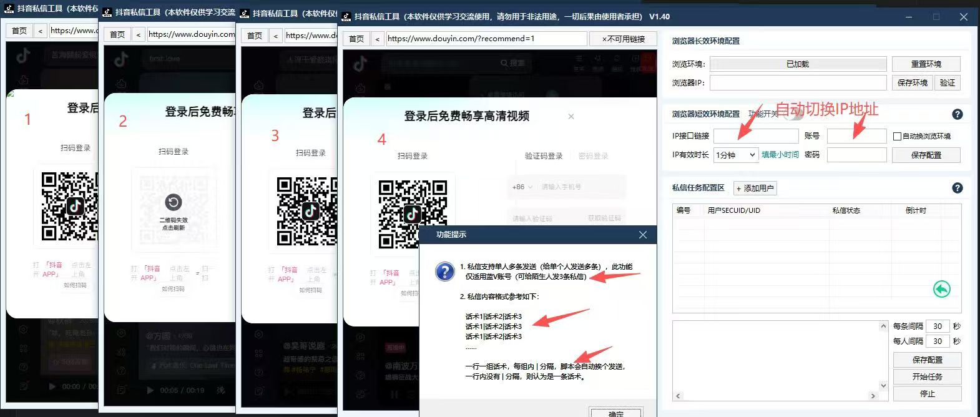This screenshot has width=980, height=417.
Task: Click the 停止 button
Action: click(927, 394)
